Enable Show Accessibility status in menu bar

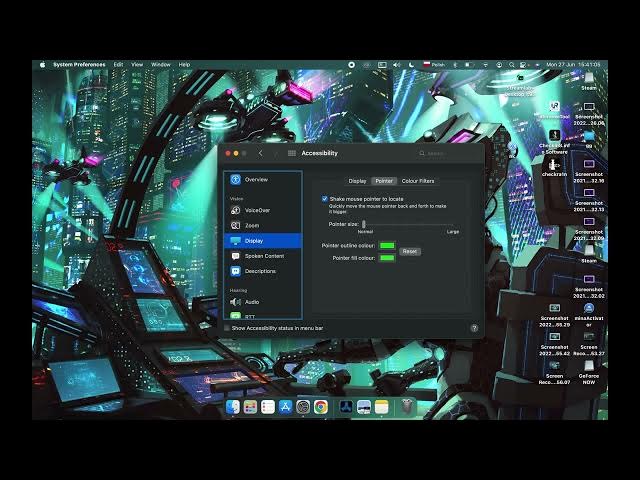pyautogui.click(x=227, y=328)
